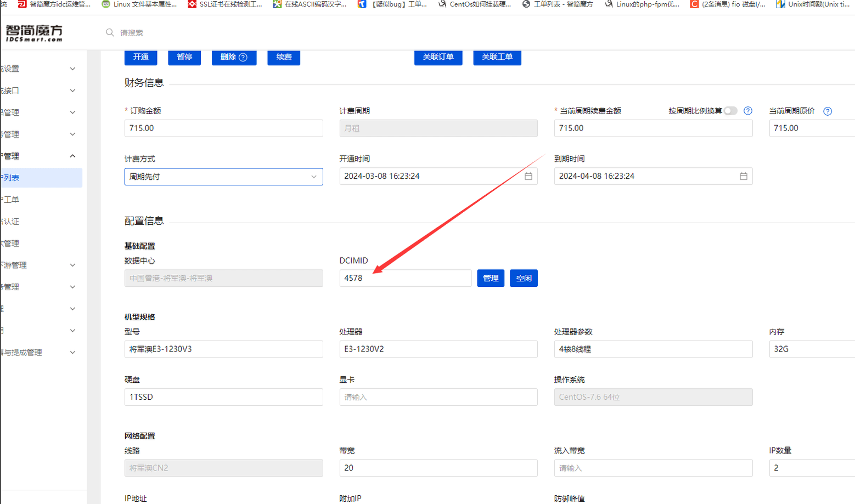Viewport: 855px width, 504px height.
Task: Toggle 按周期比例换算 switch
Action: pyautogui.click(x=730, y=111)
